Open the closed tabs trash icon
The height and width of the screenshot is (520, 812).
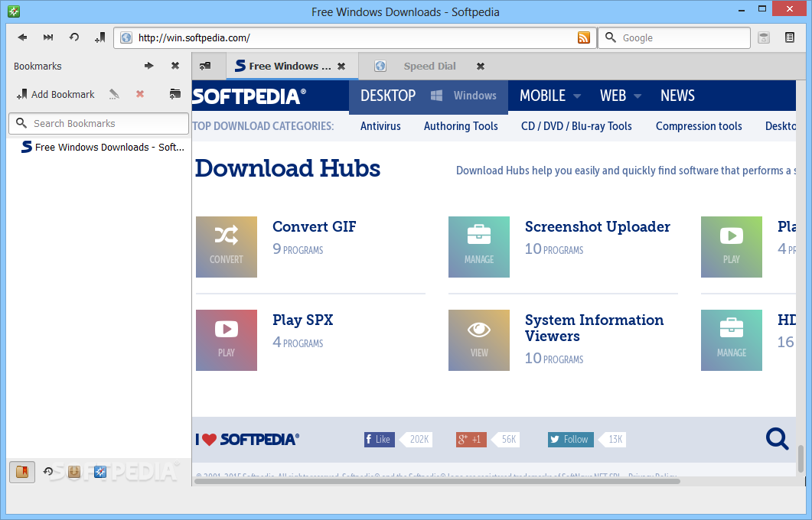(x=763, y=37)
